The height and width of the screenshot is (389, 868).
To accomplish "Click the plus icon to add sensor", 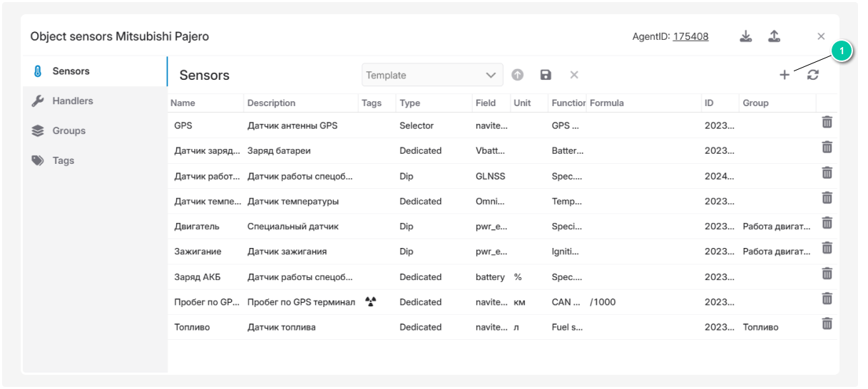I will click(784, 75).
